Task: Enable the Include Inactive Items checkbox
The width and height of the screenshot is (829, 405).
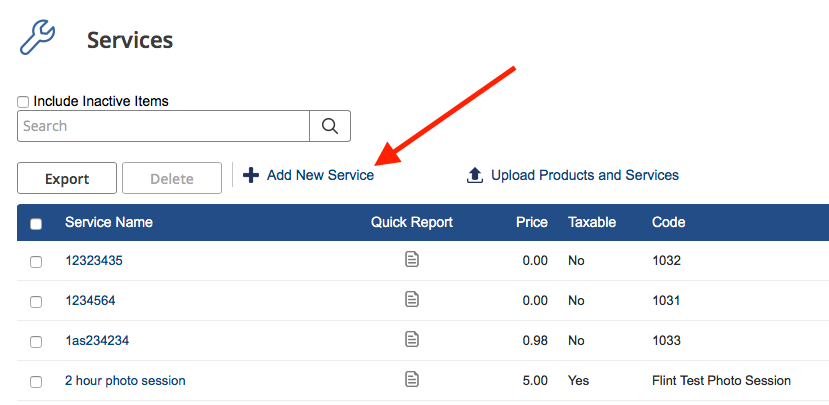Action: pos(23,102)
